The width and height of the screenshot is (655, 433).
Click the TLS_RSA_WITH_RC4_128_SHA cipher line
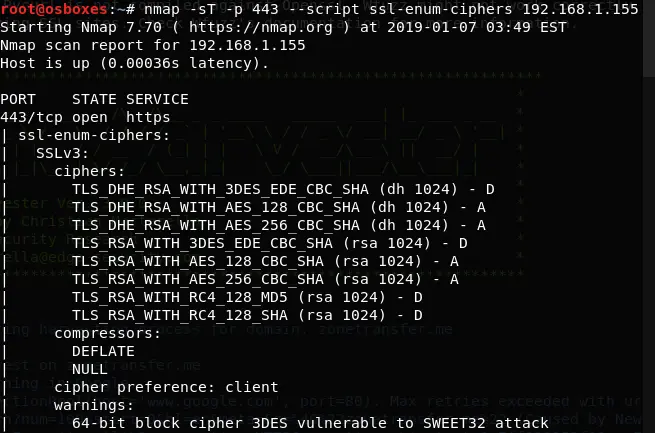247,315
